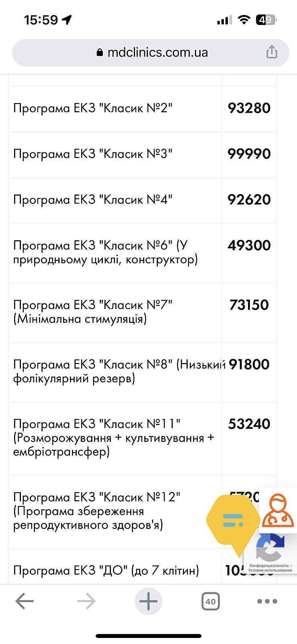Show the 40 open tabs switcher
Viewport: 297px width, 644px height.
click(x=210, y=602)
